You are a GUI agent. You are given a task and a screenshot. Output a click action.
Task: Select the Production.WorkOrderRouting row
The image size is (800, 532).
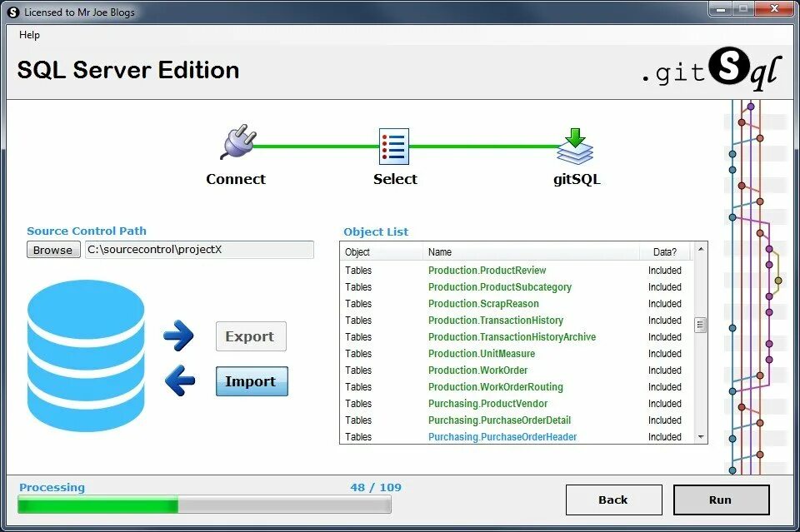(517, 387)
